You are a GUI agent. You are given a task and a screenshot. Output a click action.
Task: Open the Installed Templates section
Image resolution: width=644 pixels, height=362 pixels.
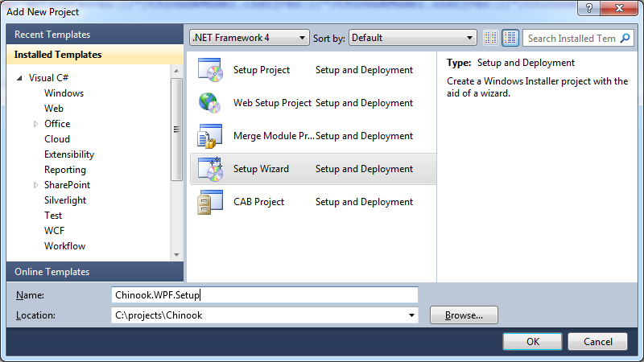(95, 55)
